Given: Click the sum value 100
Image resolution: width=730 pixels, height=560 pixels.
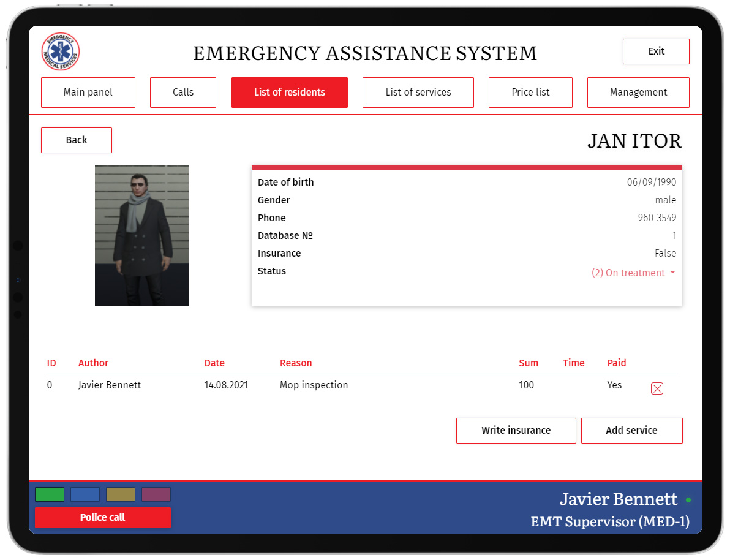Looking at the screenshot, I should (526, 385).
